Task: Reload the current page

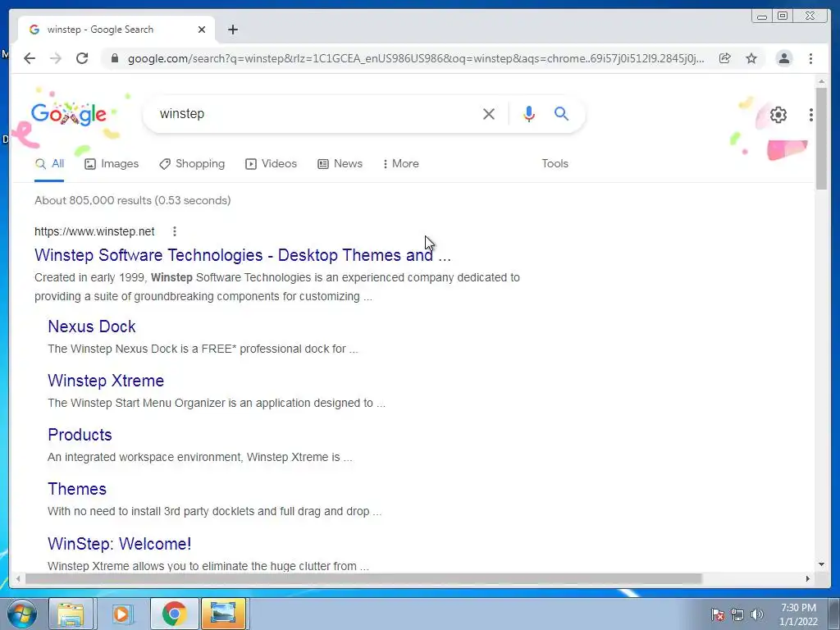Action: 82,58
